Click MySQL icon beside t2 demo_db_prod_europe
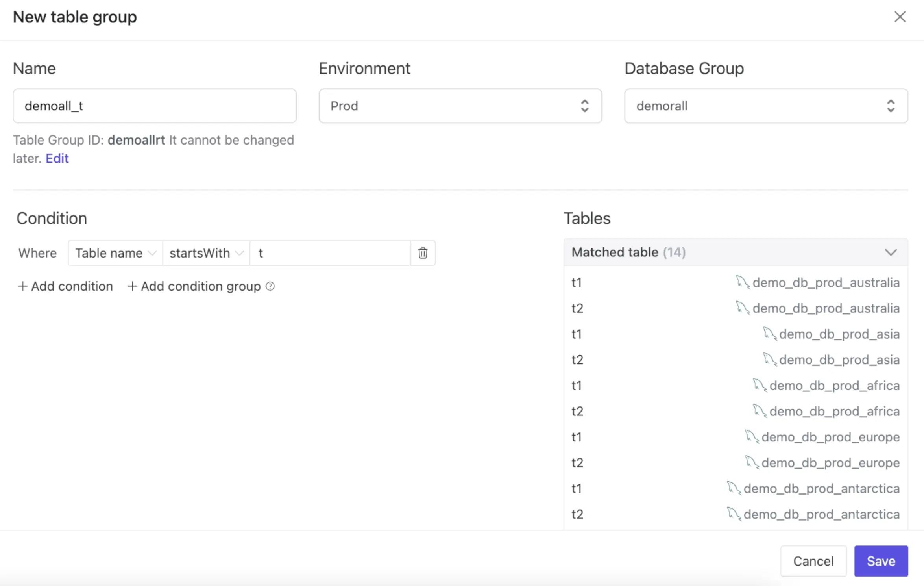 pos(752,462)
